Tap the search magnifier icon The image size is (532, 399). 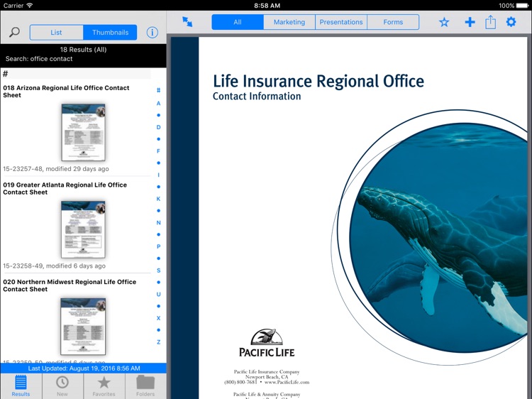pos(14,32)
